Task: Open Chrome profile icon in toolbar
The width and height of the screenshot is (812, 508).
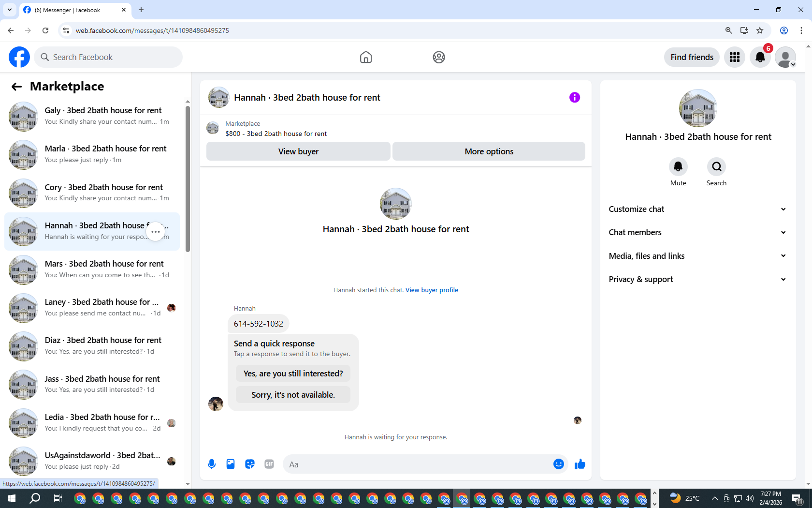Action: (784, 30)
